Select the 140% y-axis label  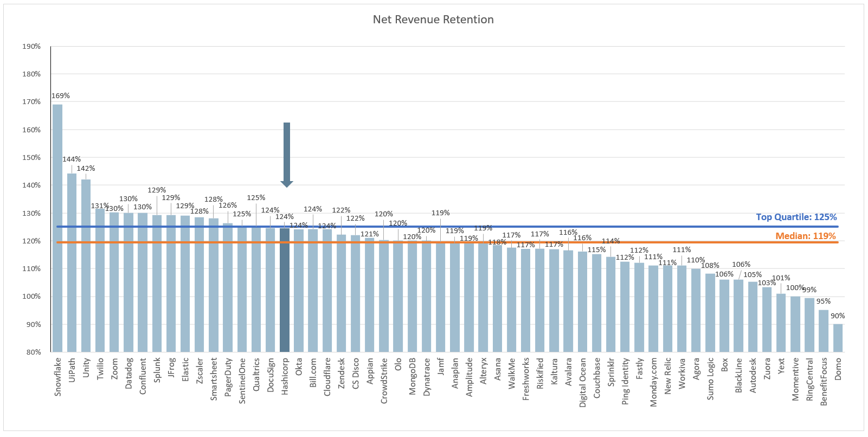[31, 185]
